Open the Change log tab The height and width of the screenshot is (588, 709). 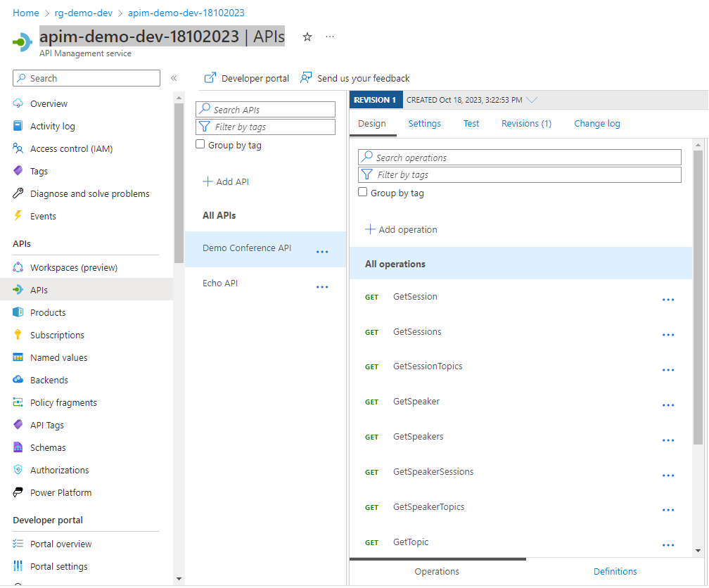(596, 123)
